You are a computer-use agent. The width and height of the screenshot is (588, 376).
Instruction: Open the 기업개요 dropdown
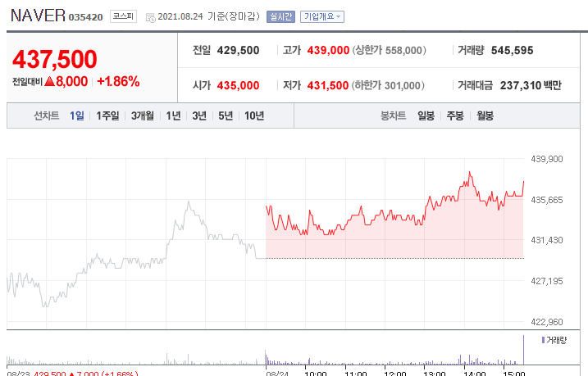click(x=322, y=16)
